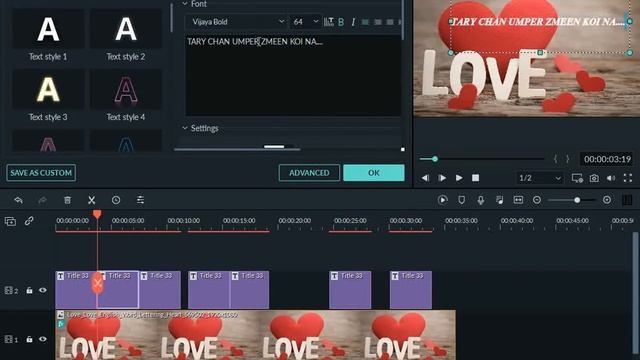Image resolution: width=640 pixels, height=360 pixels.
Task: Collapse the Font section
Action: click(x=185, y=4)
